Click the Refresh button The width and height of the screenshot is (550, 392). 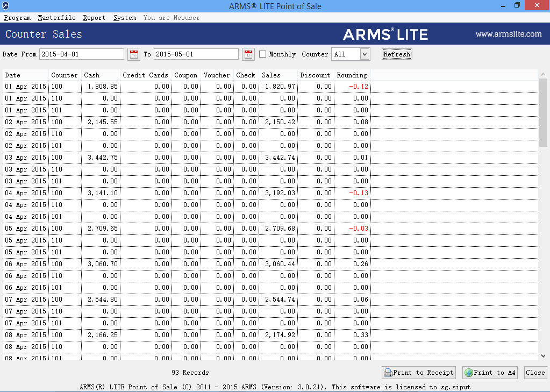click(x=397, y=54)
